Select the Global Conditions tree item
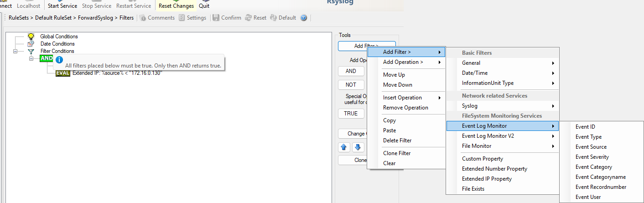The width and height of the screenshot is (644, 203). click(x=59, y=36)
